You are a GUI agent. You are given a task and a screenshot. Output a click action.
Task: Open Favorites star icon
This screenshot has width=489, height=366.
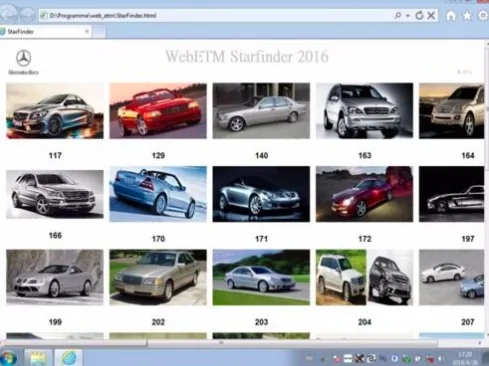click(467, 15)
